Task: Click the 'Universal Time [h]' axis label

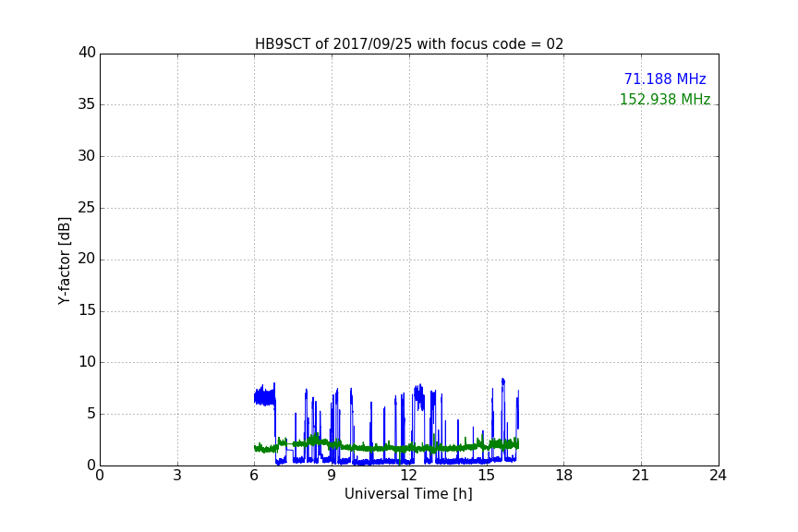Action: pyautogui.click(x=408, y=494)
